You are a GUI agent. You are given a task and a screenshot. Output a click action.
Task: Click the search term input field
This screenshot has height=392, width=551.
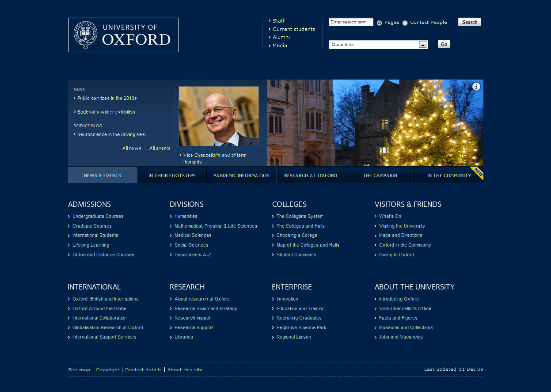(x=351, y=22)
